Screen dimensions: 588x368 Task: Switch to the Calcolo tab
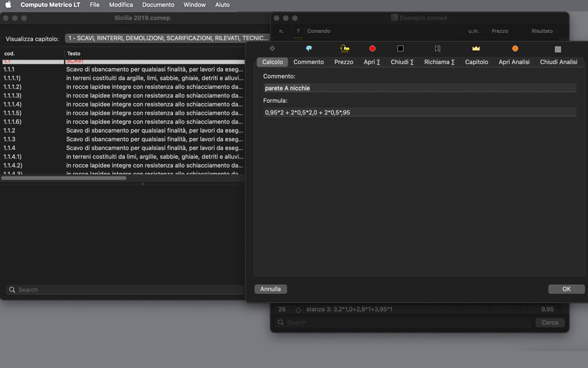[x=272, y=62]
